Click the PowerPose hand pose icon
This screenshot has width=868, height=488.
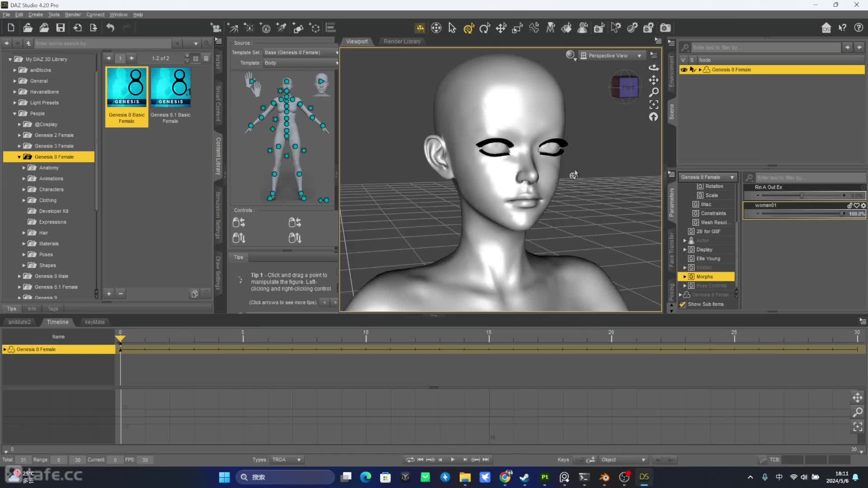pos(253,84)
